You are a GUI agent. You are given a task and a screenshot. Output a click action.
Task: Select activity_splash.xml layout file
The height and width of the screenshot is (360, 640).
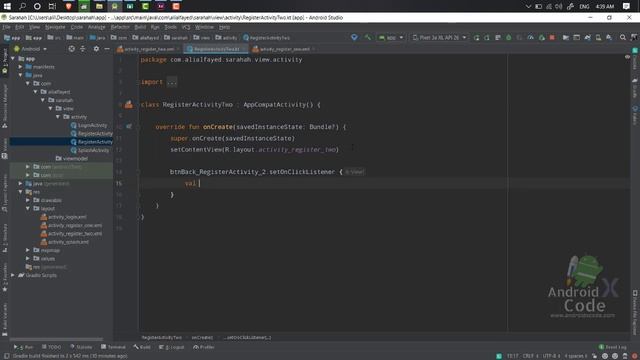pyautogui.click(x=64, y=242)
